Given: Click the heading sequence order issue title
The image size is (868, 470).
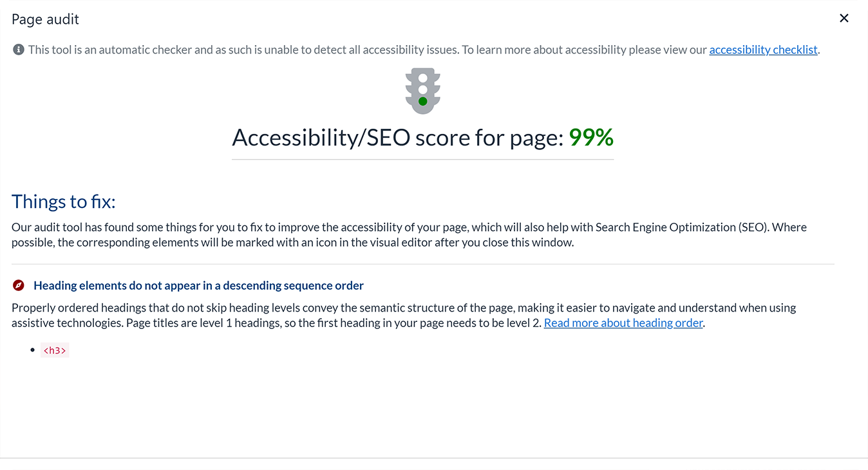Looking at the screenshot, I should 198,285.
